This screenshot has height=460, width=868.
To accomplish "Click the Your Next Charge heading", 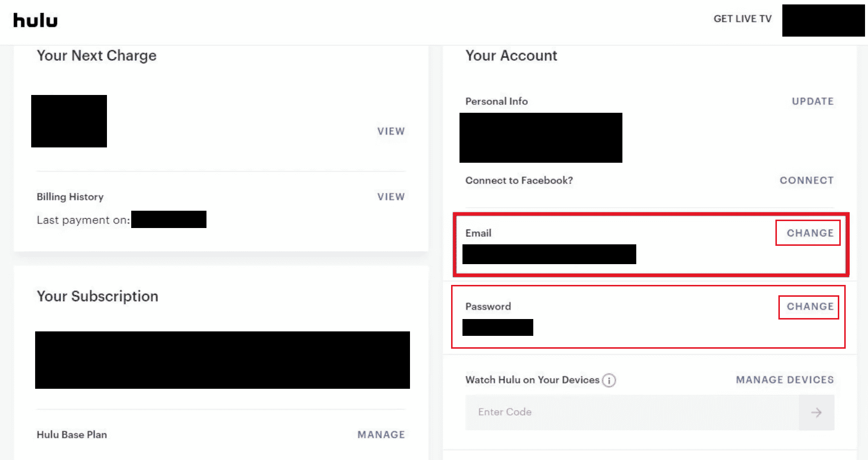I will click(x=97, y=55).
